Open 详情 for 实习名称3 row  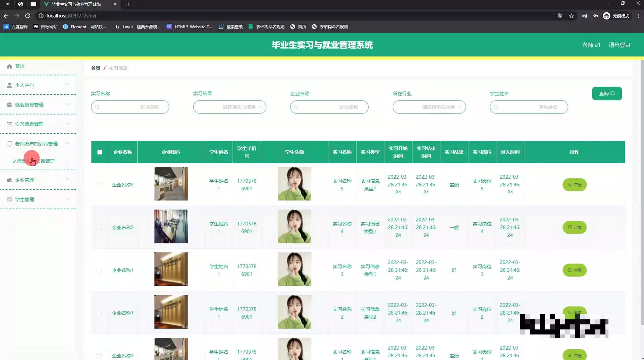pyautogui.click(x=574, y=270)
